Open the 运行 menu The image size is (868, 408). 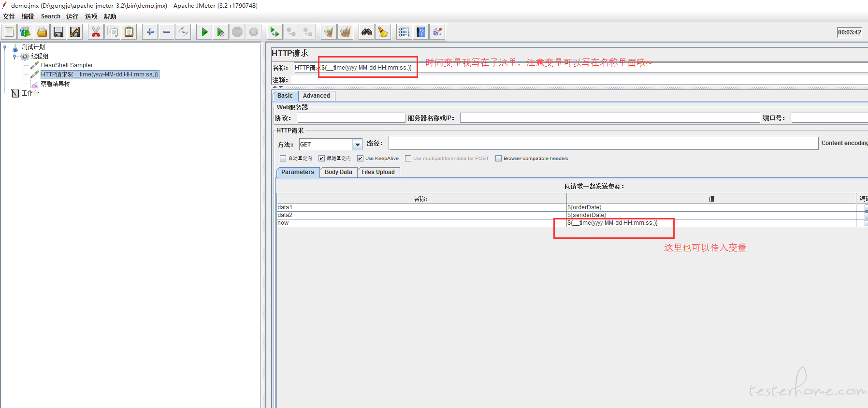coord(72,16)
